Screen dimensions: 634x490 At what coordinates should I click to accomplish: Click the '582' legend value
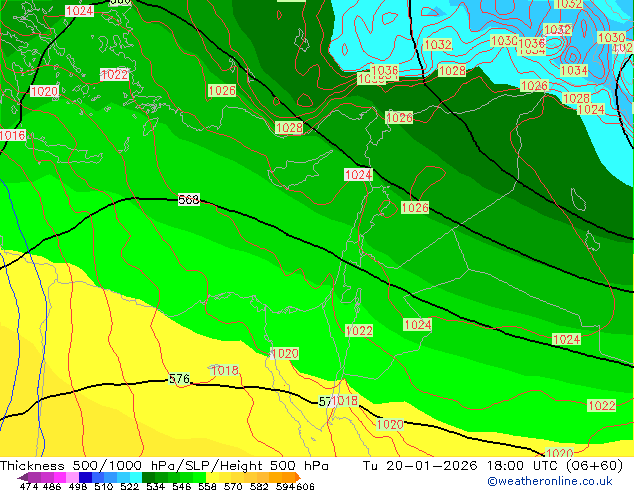(x=259, y=486)
